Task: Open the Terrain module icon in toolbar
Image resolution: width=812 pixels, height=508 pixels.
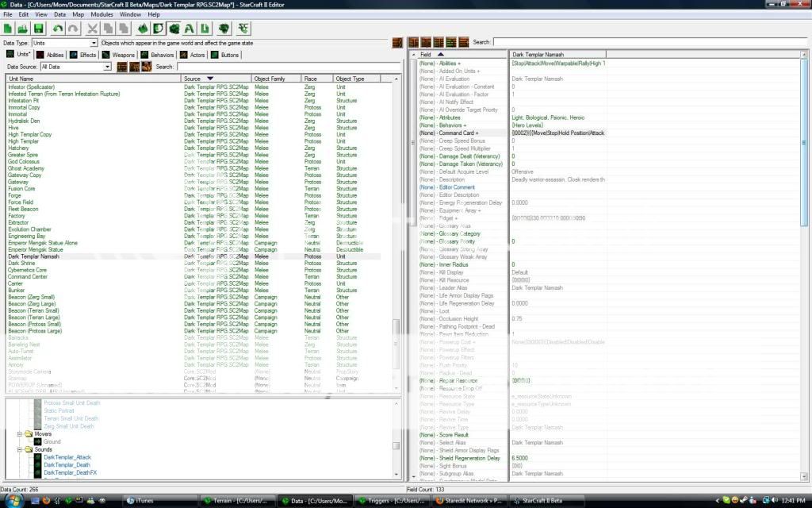Action: 143,29
